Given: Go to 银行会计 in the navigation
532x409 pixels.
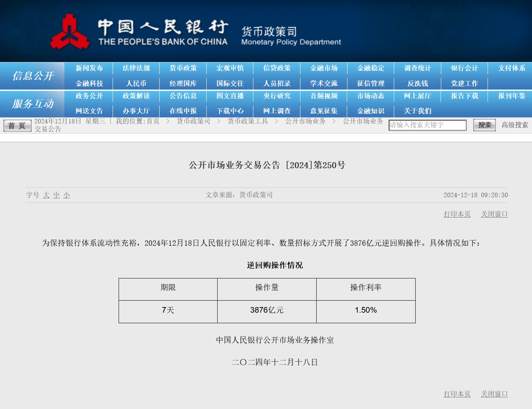Looking at the screenshot, I should 465,68.
